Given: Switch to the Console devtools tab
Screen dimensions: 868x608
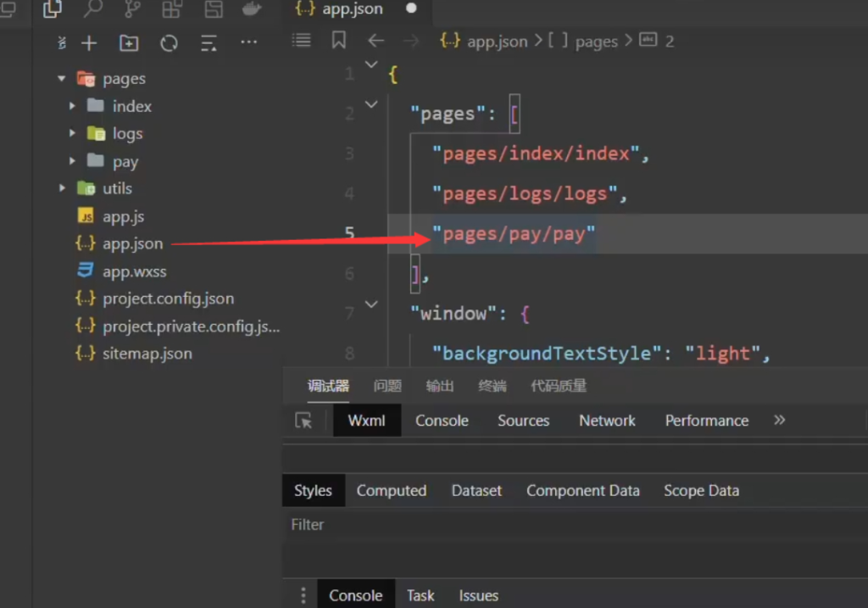Looking at the screenshot, I should [442, 421].
